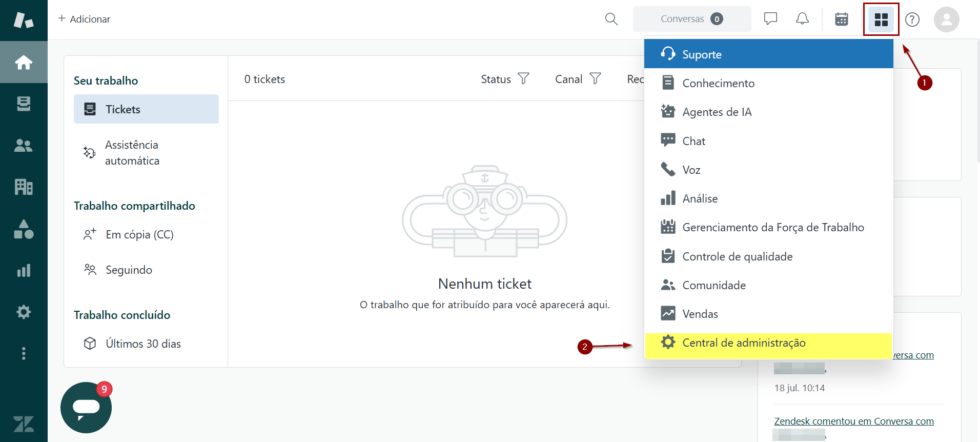The image size is (980, 442).
Task: Open the notifications bell icon
Action: point(802,19)
